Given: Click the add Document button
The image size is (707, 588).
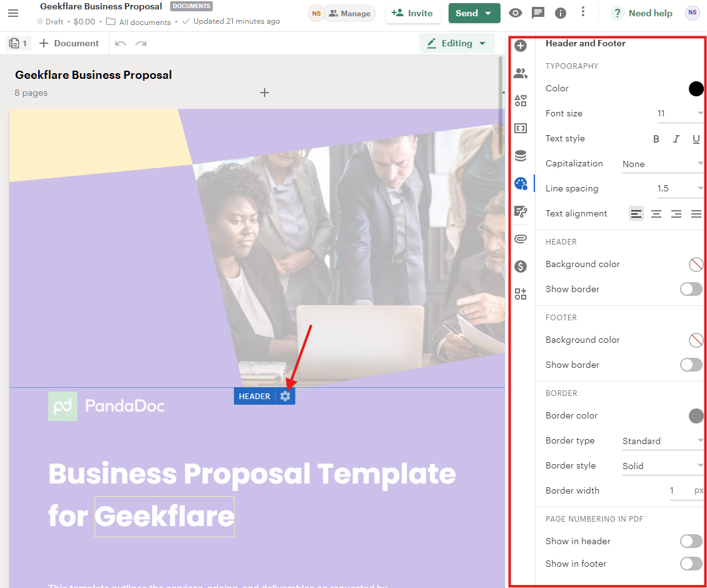Looking at the screenshot, I should pos(69,43).
